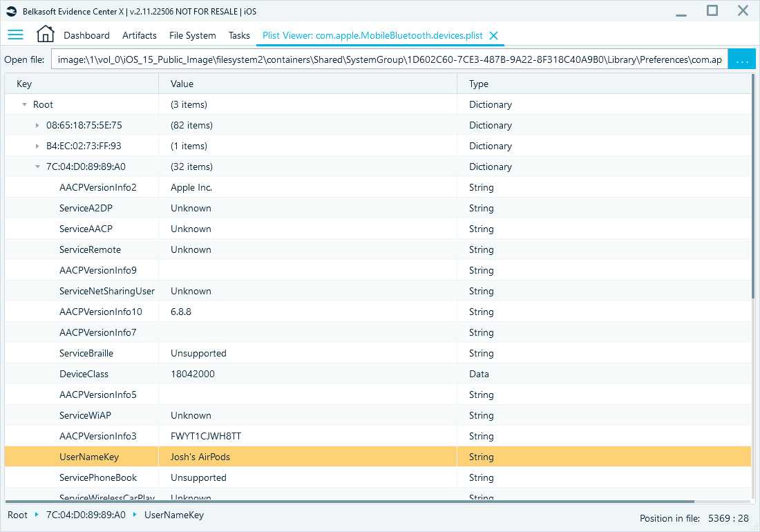This screenshot has height=532, width=760.
Task: Select the AACPVersionInfo3 key
Action: tap(98, 437)
